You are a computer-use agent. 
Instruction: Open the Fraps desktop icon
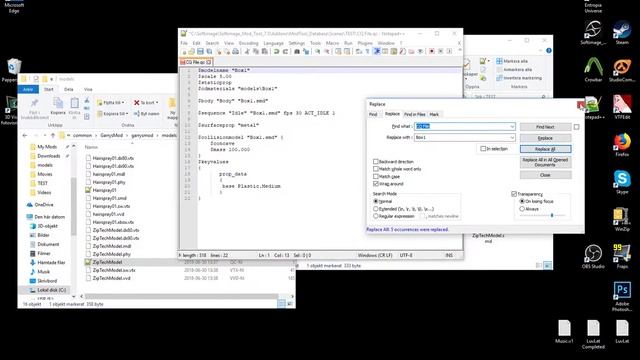622,256
